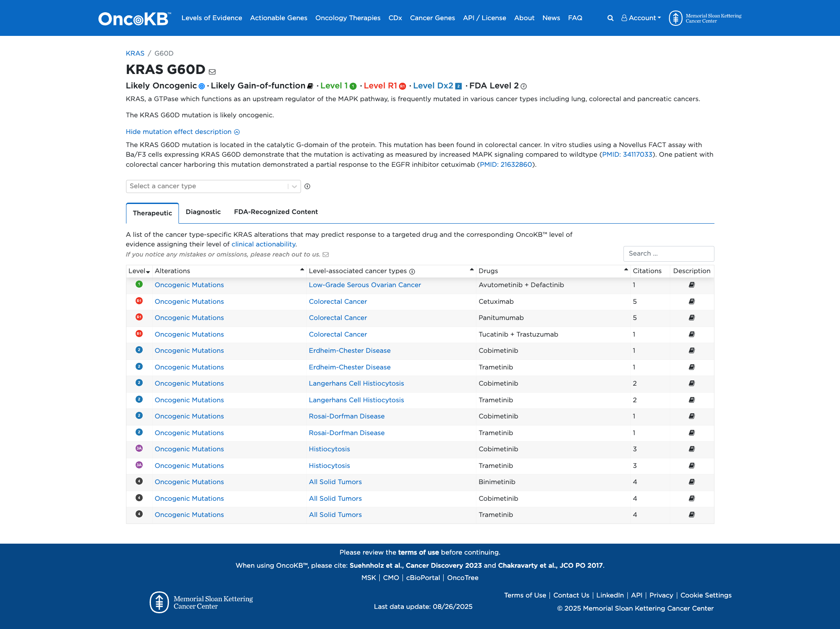Viewport: 840px width, 629px height.
Task: Click the info icon next to cancer type selector
Action: 308,186
